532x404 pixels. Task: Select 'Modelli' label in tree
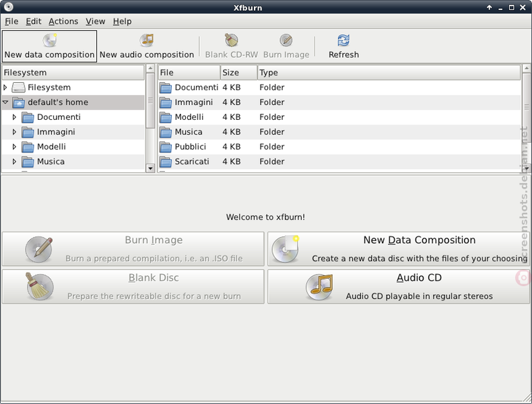coord(52,147)
